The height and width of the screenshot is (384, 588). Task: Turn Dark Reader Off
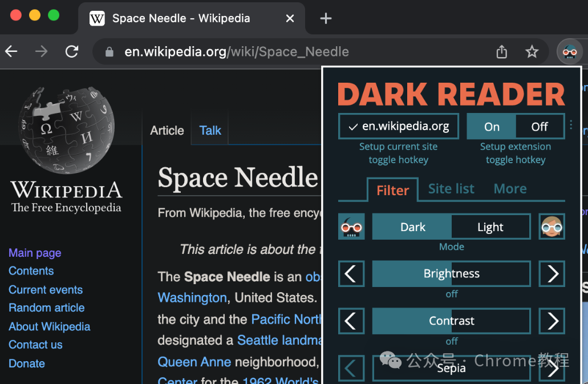click(540, 126)
